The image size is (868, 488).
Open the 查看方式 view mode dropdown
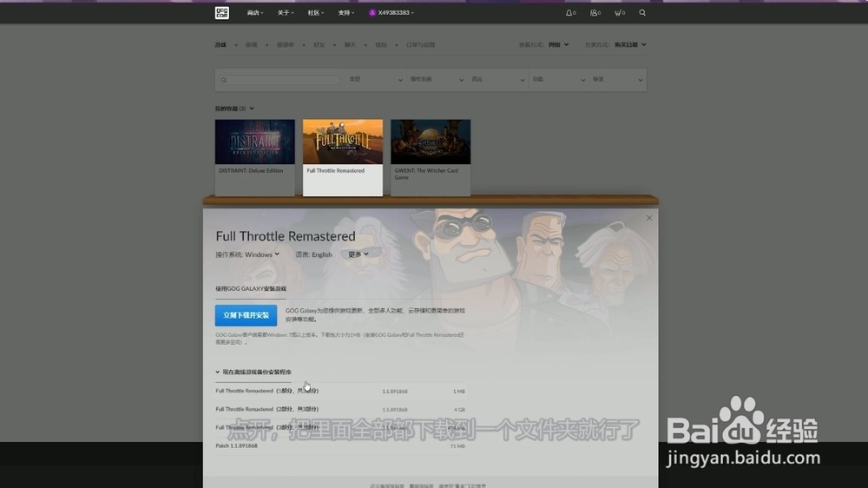tap(558, 45)
